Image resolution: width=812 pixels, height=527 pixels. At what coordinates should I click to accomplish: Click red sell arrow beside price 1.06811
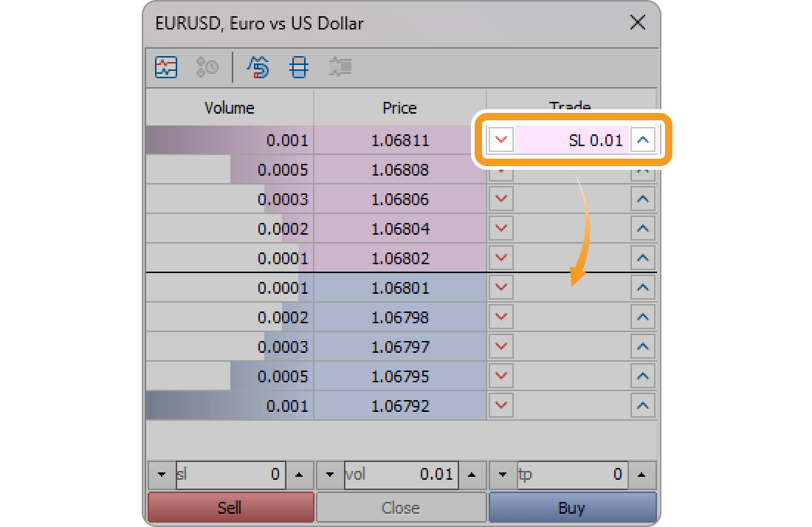click(500, 139)
